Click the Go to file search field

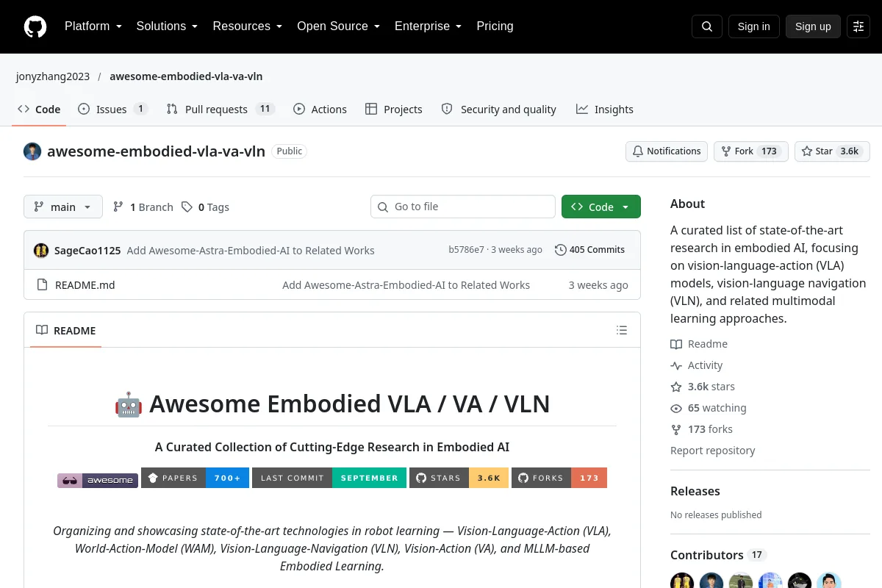coord(463,207)
